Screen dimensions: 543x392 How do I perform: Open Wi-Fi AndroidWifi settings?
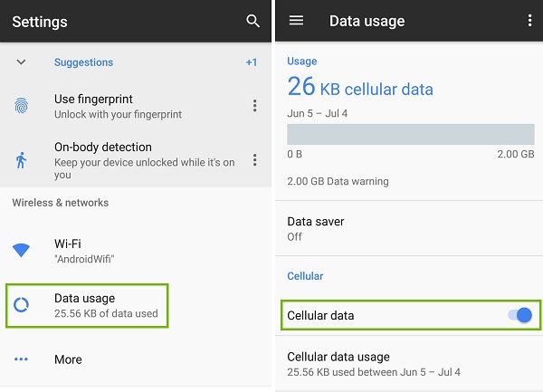pyautogui.click(x=136, y=251)
